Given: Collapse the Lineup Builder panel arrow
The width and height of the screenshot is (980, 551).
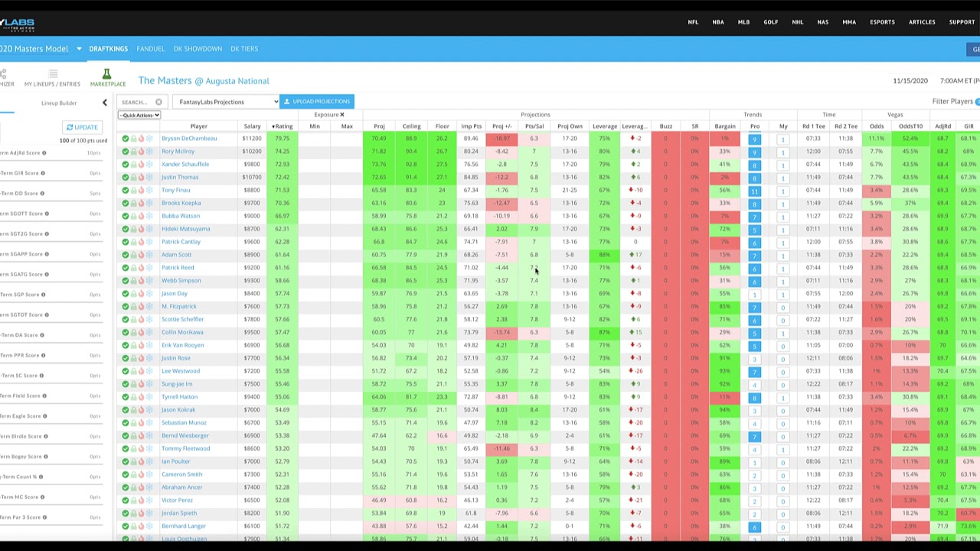Looking at the screenshot, I should tap(105, 103).
